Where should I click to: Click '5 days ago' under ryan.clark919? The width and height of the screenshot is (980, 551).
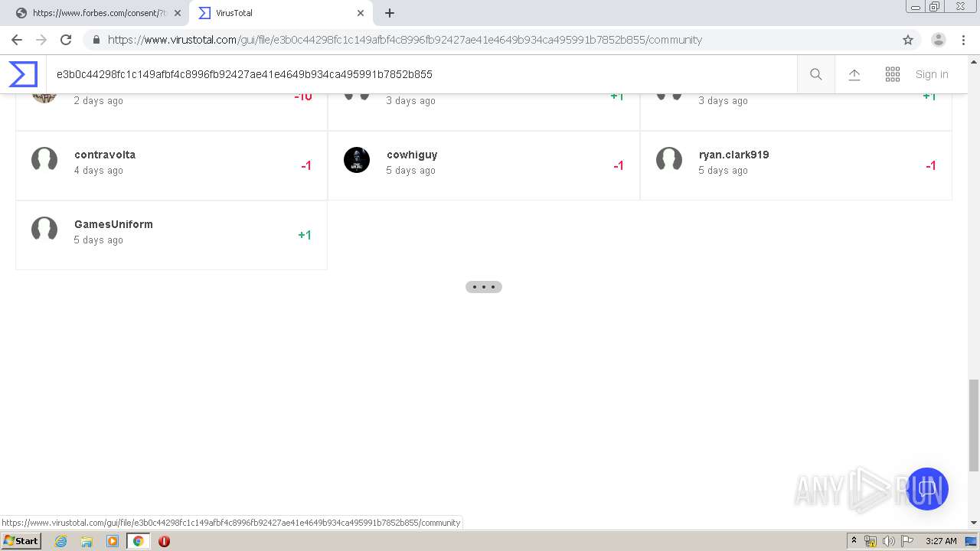(x=724, y=171)
